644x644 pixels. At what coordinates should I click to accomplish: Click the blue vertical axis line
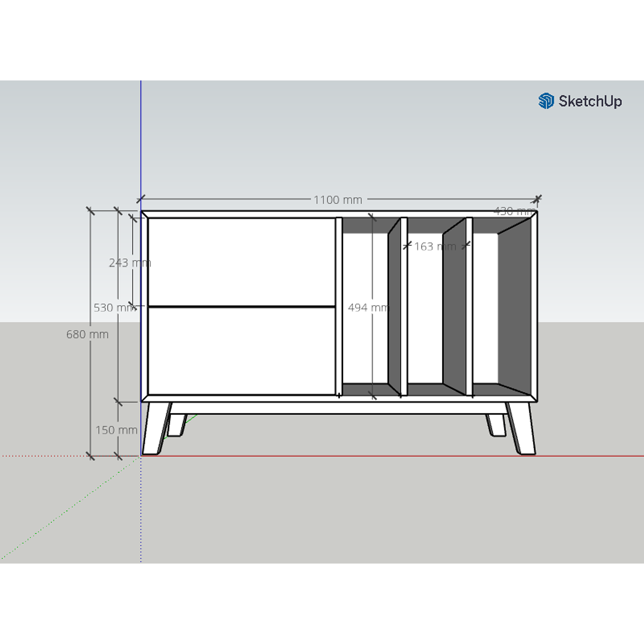coord(141,139)
